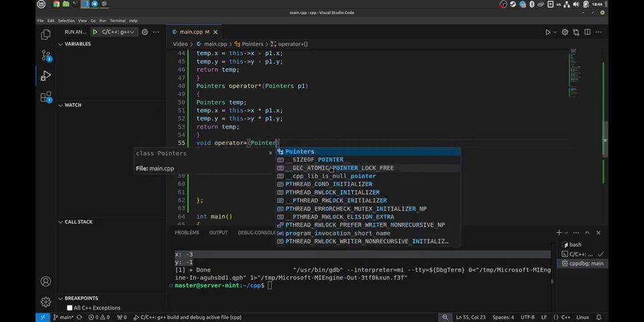The height and width of the screenshot is (322, 644).
Task: Maximize the terminal panel
Action: click(588, 233)
